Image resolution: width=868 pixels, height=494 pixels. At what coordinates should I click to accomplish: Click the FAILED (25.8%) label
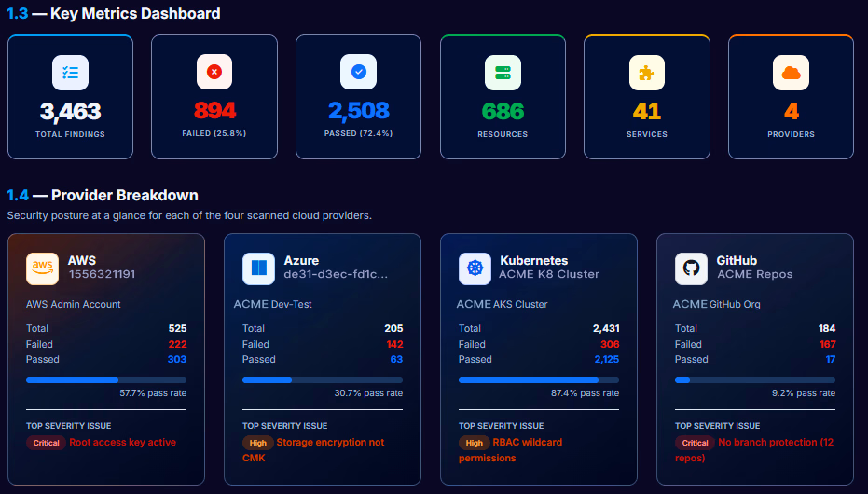(x=214, y=133)
